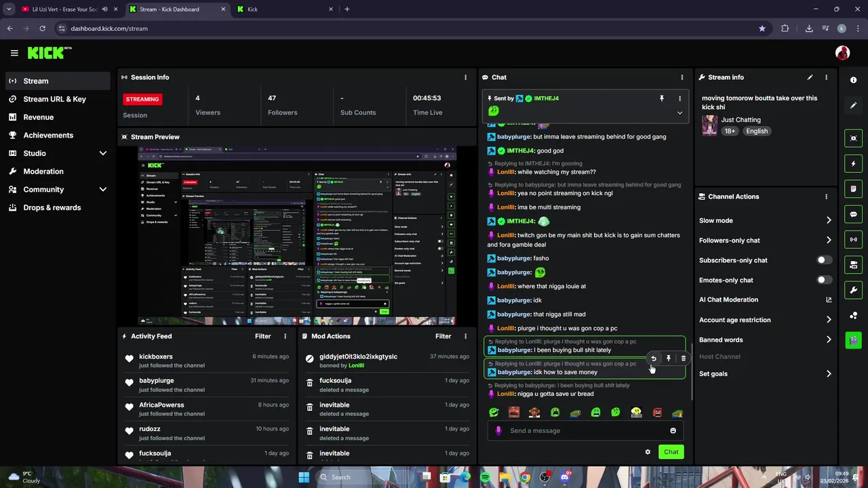Open Stream info three-dot menu

point(826,77)
